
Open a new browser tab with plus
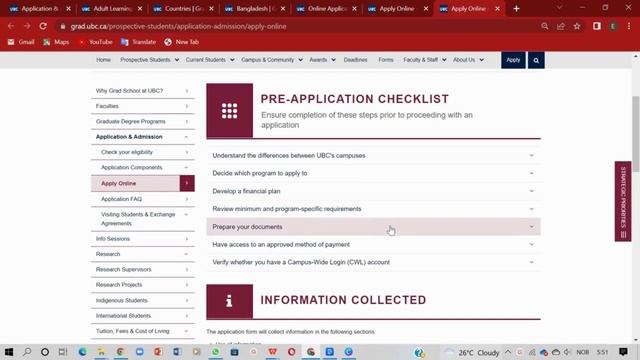click(x=516, y=9)
